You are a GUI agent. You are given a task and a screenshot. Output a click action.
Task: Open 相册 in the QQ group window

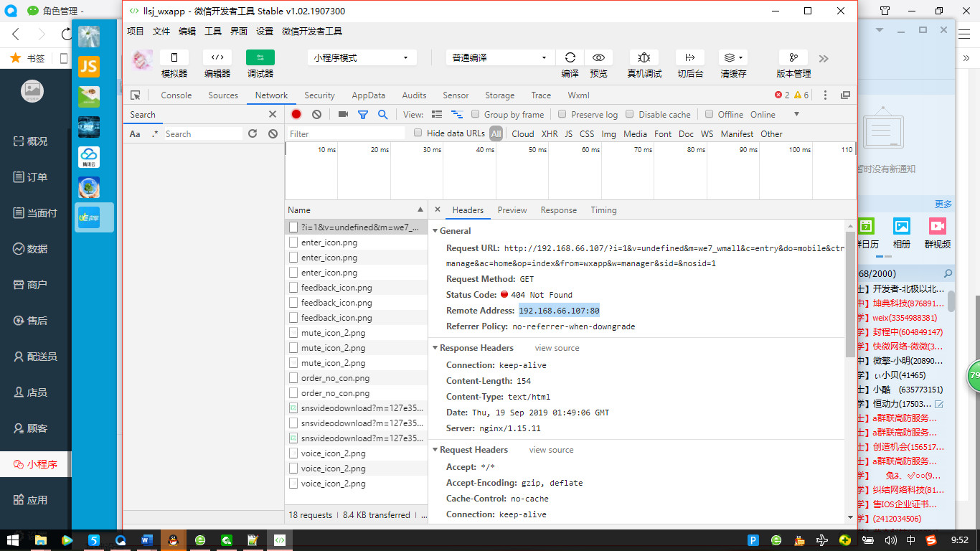(x=902, y=232)
